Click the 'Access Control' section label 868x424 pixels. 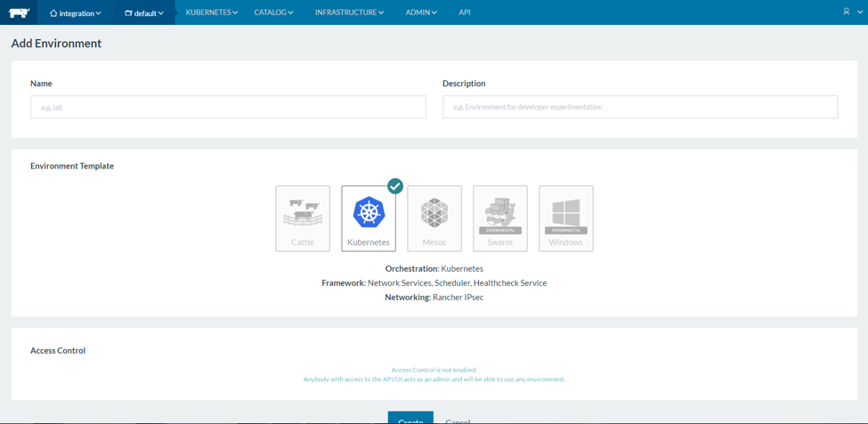point(58,350)
